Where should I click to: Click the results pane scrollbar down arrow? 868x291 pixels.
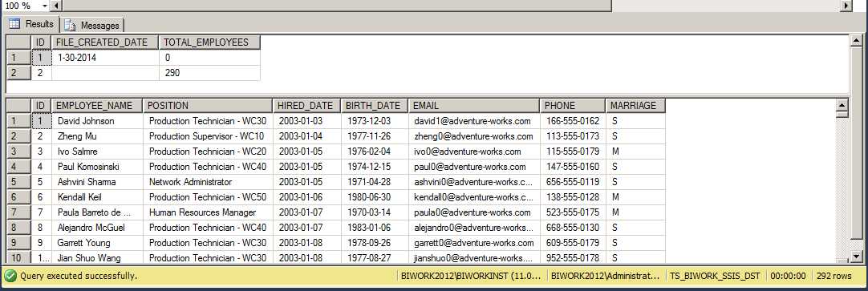click(x=856, y=257)
